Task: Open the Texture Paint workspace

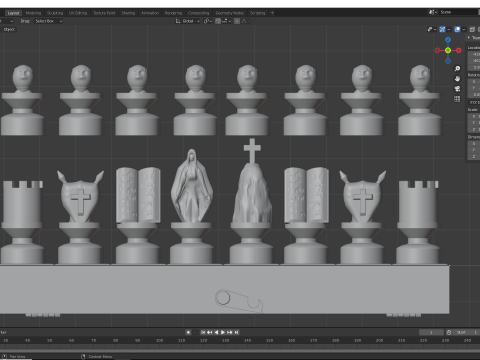Action: (x=104, y=13)
